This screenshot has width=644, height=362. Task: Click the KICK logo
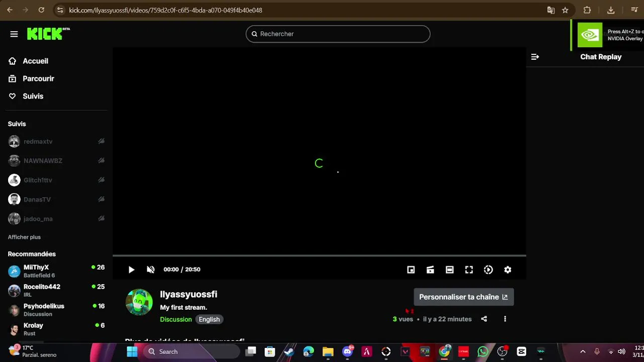pyautogui.click(x=48, y=34)
